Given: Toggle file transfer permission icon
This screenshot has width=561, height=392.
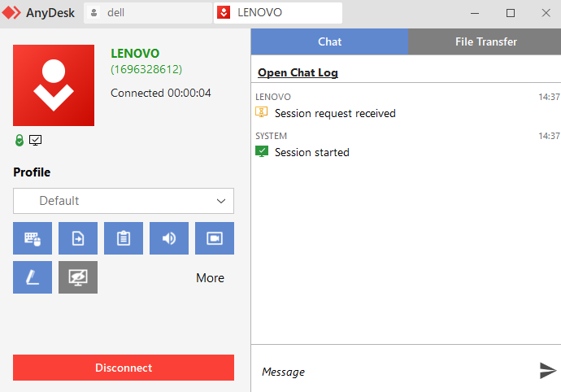Looking at the screenshot, I should 78,238.
